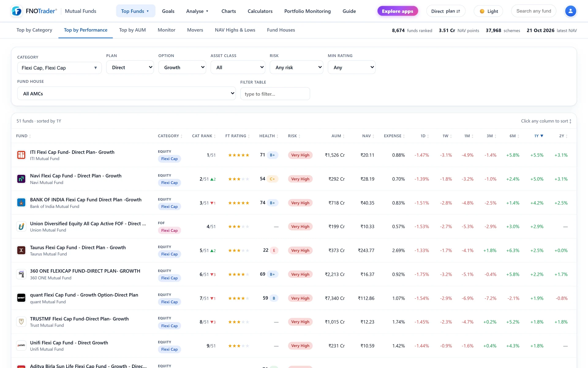This screenshot has height=368, width=588.
Task: Open the Any risk dropdown
Action: click(296, 67)
